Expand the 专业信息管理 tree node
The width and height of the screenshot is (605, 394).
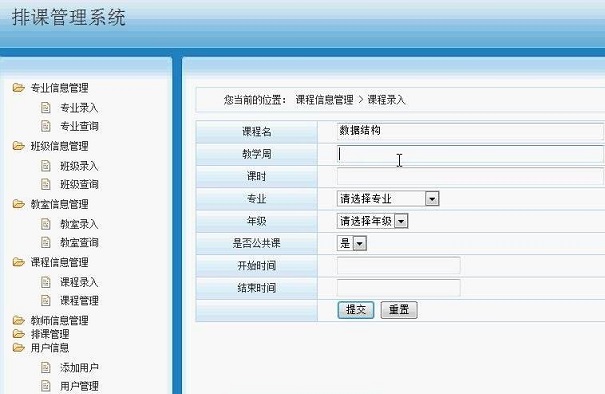click(59, 88)
